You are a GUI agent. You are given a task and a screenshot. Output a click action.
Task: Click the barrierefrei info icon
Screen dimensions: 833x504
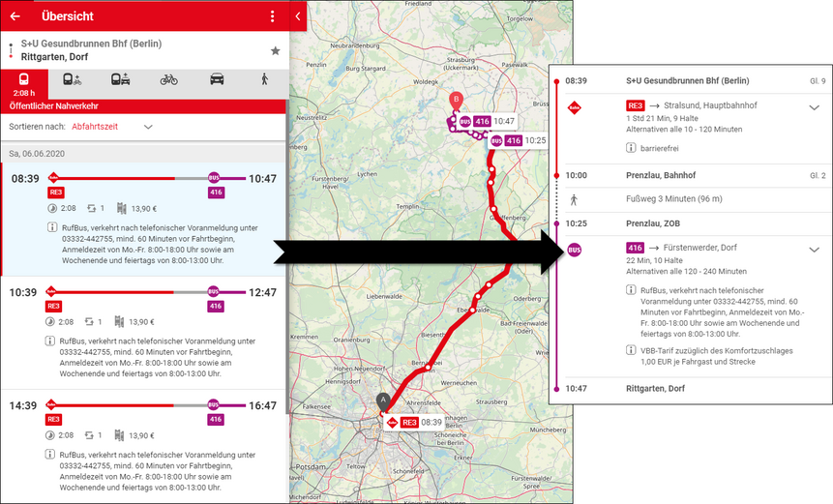point(631,148)
